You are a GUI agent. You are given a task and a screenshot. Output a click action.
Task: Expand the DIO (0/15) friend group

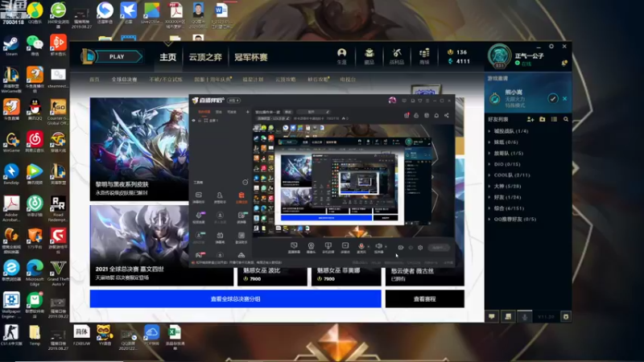(504, 164)
